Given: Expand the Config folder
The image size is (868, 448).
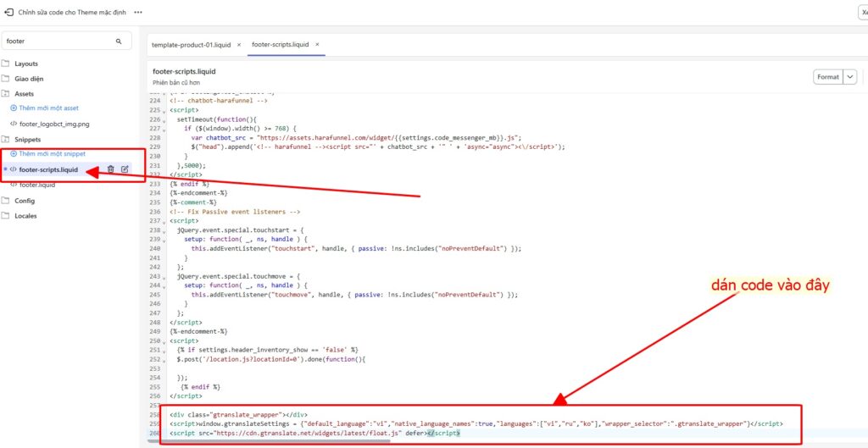Looking at the screenshot, I should [x=24, y=201].
